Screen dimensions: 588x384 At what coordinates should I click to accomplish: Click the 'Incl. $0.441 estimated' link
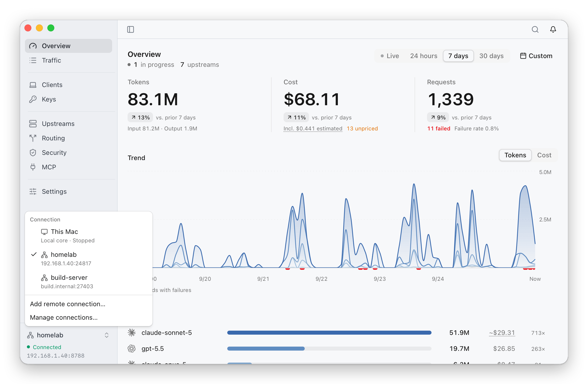[313, 129]
